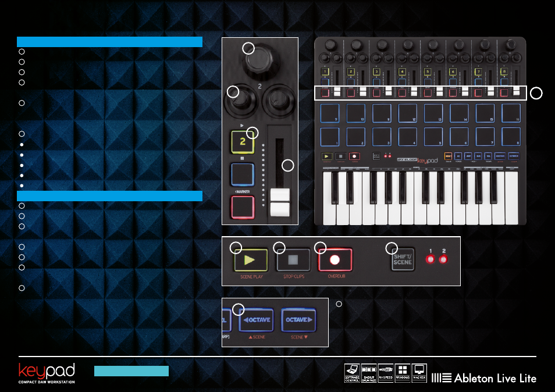Select the lower-right knob in channel close-up
555x392 pixels.
[279, 101]
